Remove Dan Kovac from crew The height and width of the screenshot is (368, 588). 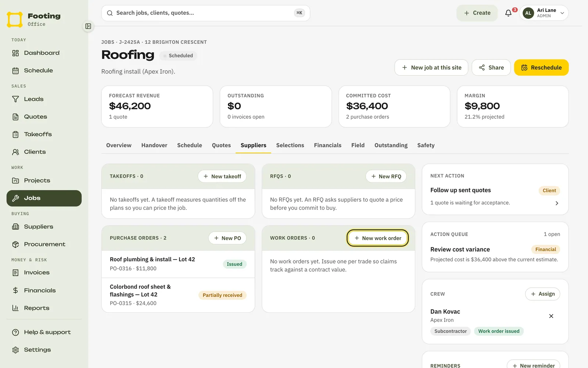(551, 316)
